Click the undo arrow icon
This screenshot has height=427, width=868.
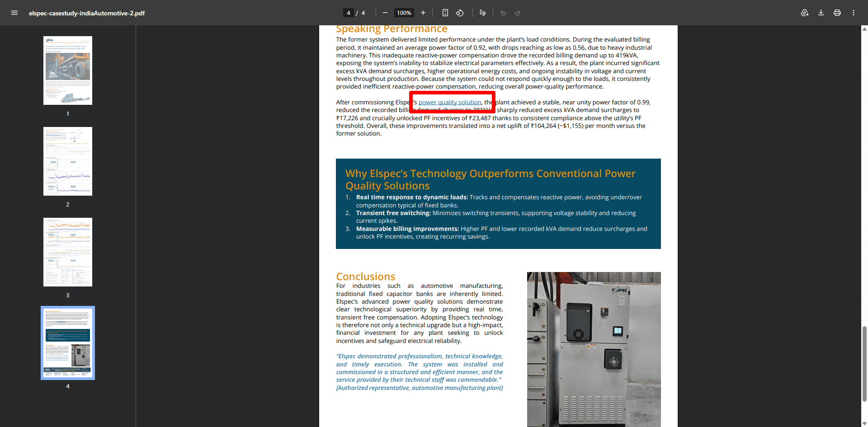click(503, 13)
